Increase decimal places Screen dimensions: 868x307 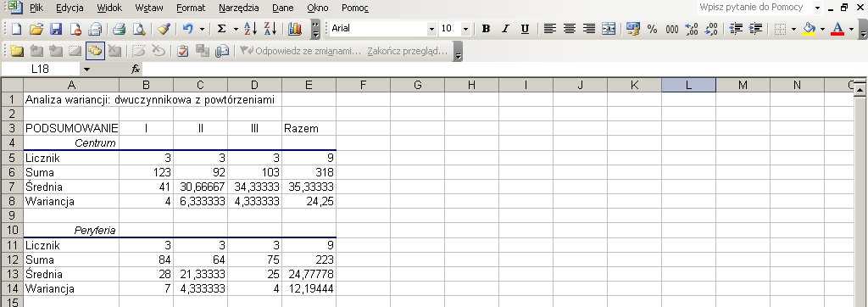pyautogui.click(x=692, y=29)
